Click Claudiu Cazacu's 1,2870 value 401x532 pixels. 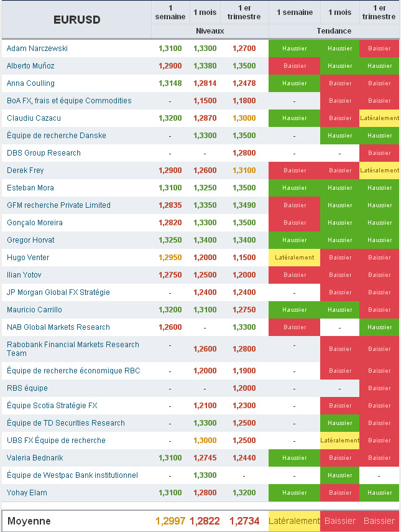pyautogui.click(x=205, y=118)
